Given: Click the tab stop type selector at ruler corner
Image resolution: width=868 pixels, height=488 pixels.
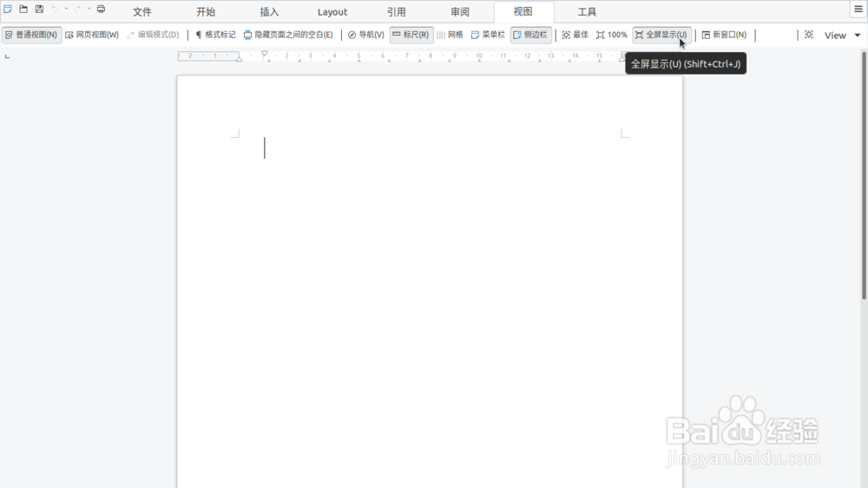Looking at the screenshot, I should click(7, 56).
